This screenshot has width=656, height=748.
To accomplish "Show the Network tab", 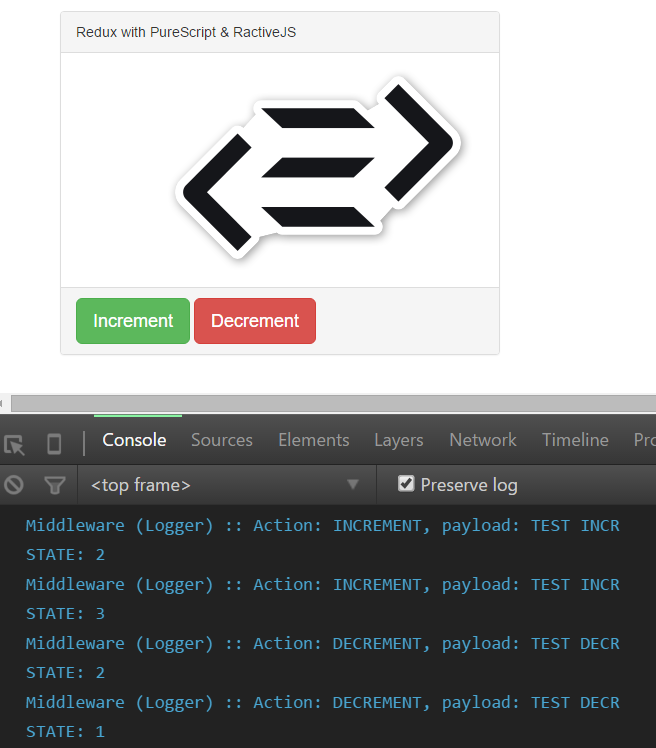I will click(482, 440).
